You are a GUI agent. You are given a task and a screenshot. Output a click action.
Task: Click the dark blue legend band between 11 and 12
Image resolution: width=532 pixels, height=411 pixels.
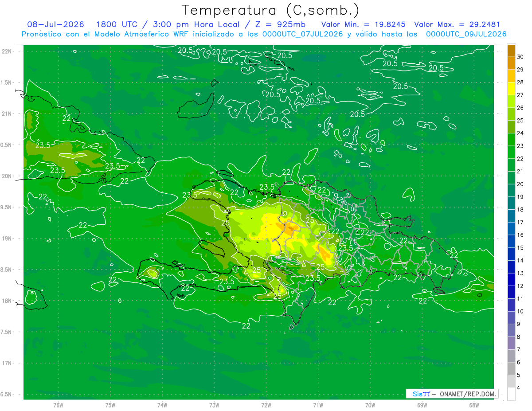(x=511, y=293)
